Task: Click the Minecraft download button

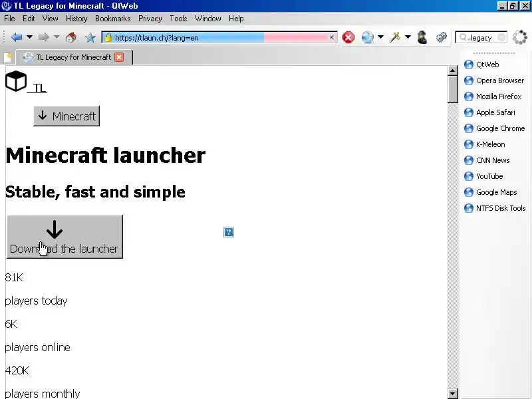Action: click(x=66, y=116)
